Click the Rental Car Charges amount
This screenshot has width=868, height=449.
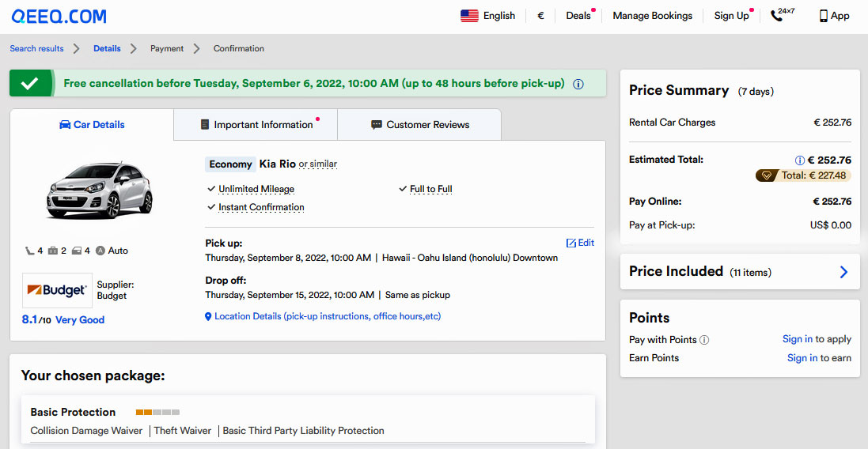[832, 123]
